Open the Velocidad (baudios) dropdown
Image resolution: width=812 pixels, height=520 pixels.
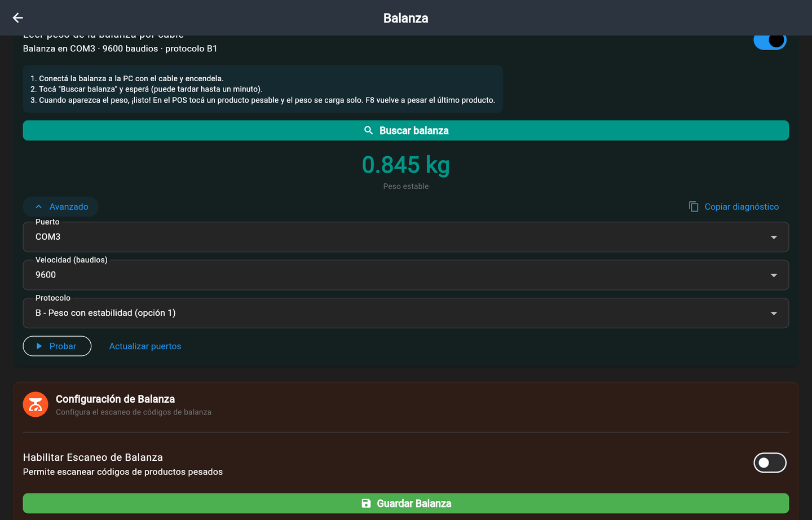[406, 275]
